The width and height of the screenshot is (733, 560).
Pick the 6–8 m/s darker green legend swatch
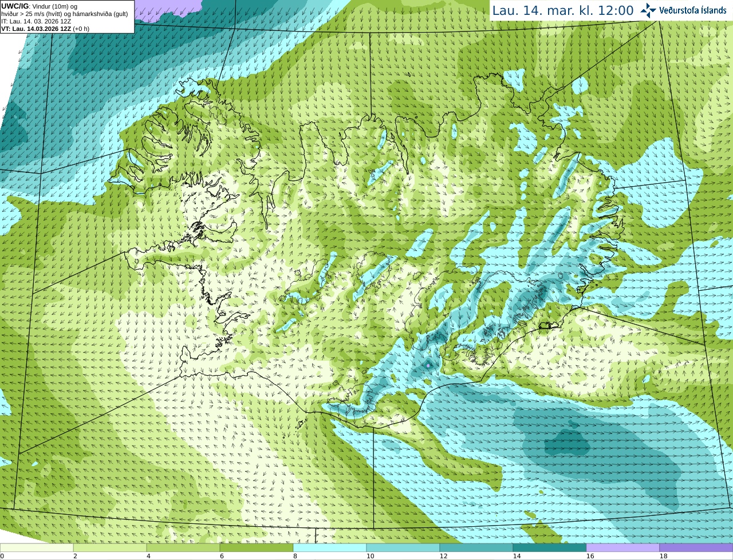257,547
